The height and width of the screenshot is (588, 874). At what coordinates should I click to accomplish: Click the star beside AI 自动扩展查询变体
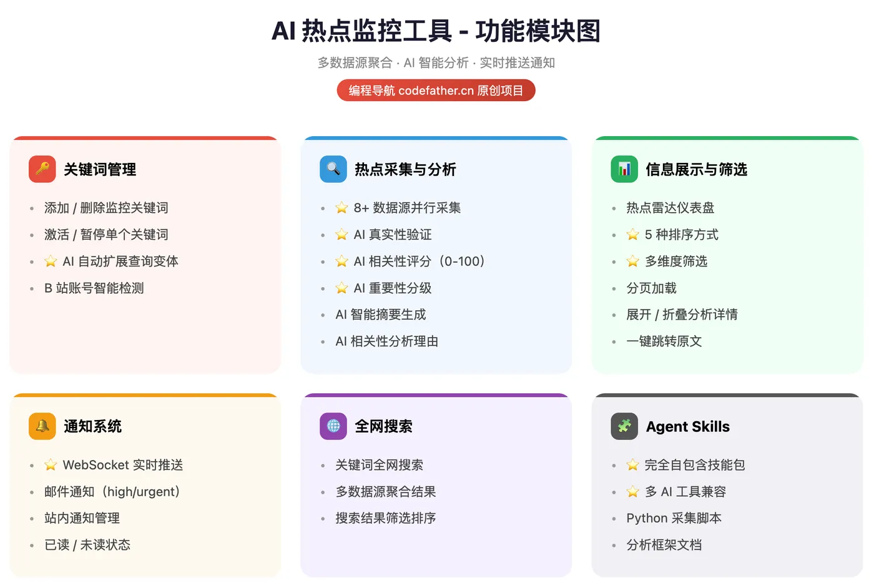click(51, 262)
